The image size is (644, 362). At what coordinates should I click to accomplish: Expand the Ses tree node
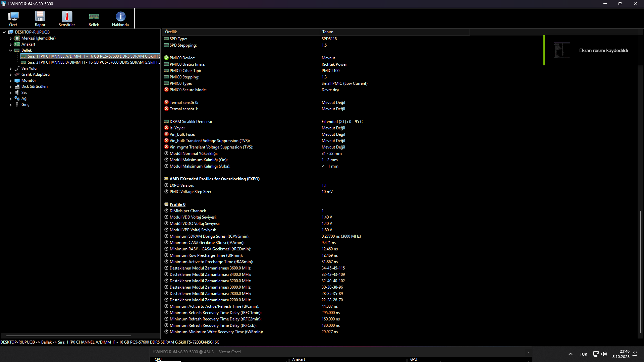[11, 93]
